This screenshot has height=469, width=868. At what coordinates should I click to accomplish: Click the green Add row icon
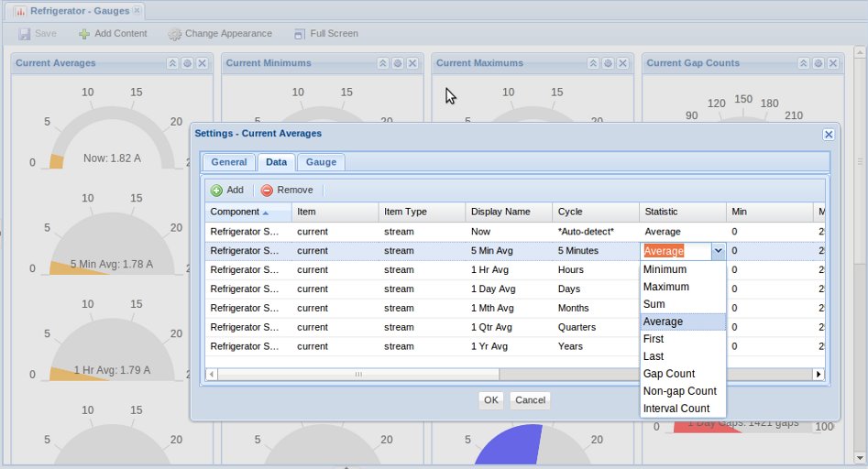(x=216, y=191)
